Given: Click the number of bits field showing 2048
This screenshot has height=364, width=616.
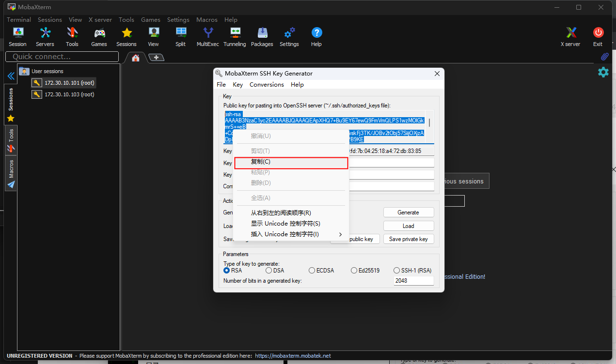Looking at the screenshot, I should pos(414,281).
